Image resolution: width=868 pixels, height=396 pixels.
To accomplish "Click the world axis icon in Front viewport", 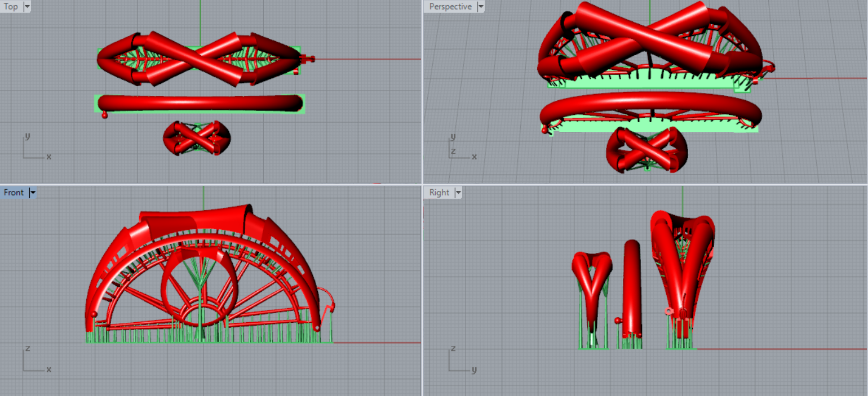I will click(34, 361).
